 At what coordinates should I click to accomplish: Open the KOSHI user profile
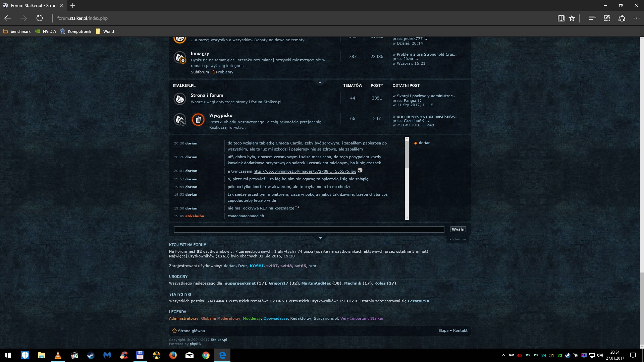(x=257, y=266)
